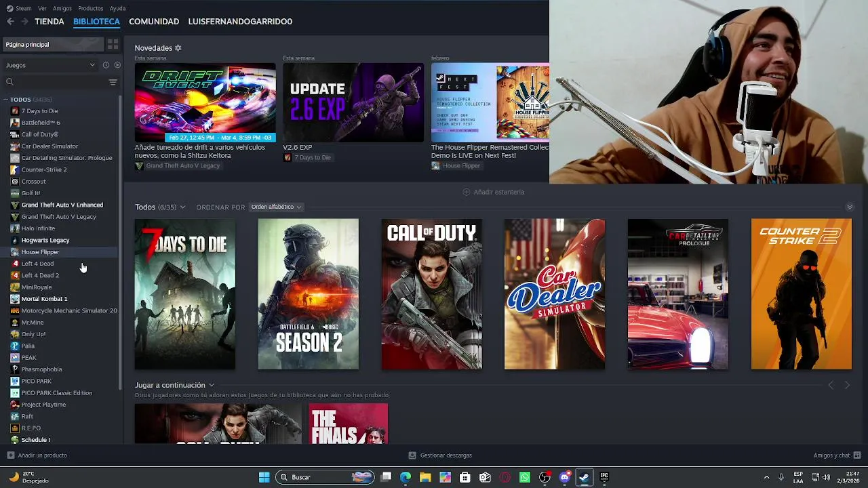Open Windows Start menu
This screenshot has width=868, height=488.
tap(264, 477)
